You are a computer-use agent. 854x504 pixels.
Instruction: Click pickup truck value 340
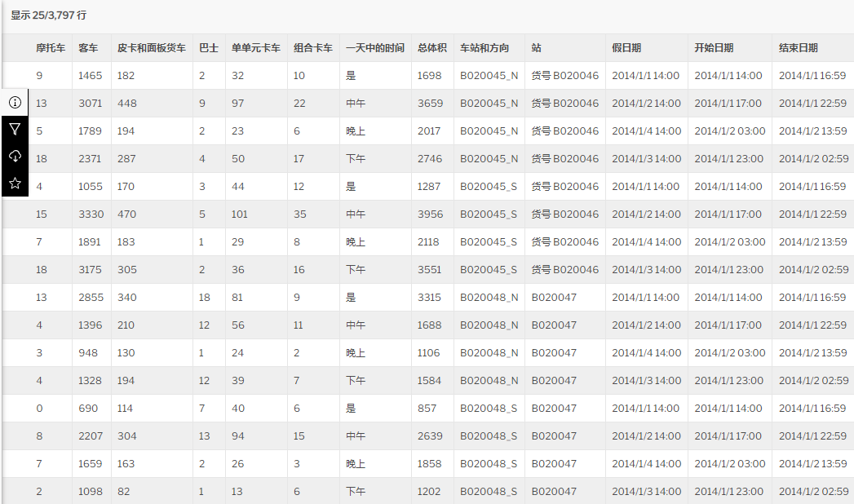coord(127,298)
